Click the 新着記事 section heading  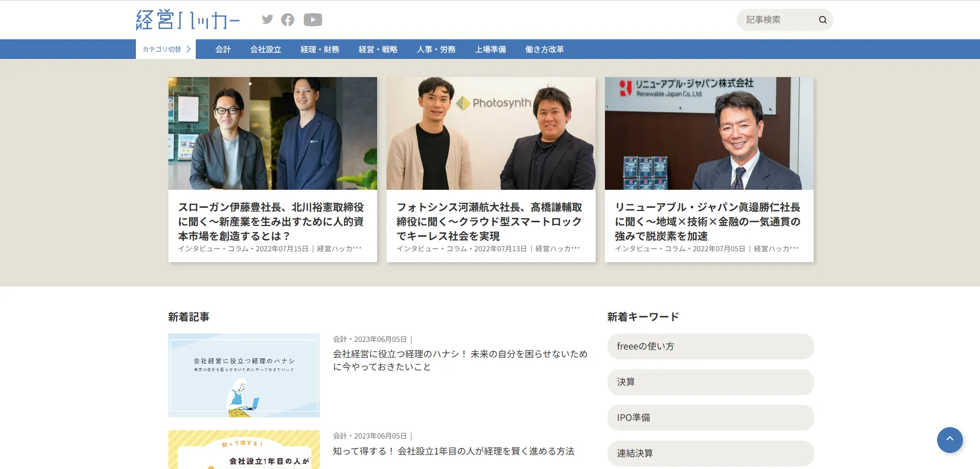[189, 317]
